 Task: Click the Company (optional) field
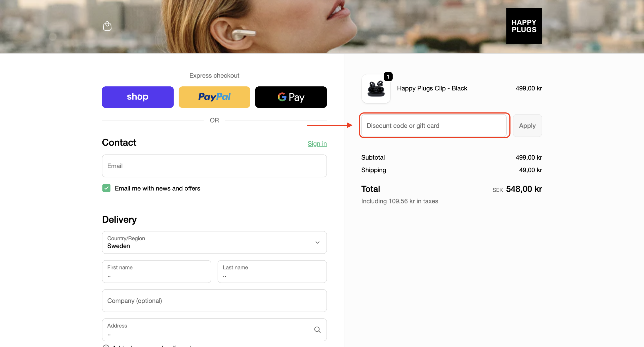(x=214, y=301)
